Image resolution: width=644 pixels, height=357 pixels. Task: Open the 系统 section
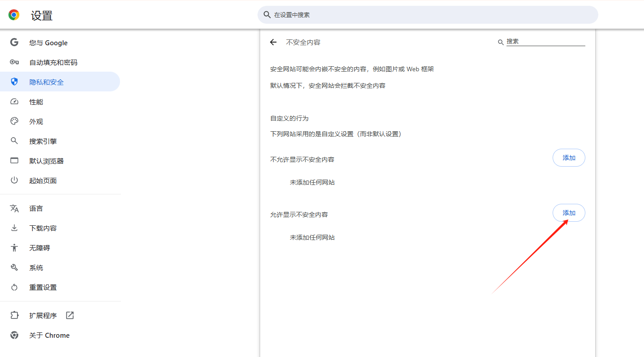point(60,267)
